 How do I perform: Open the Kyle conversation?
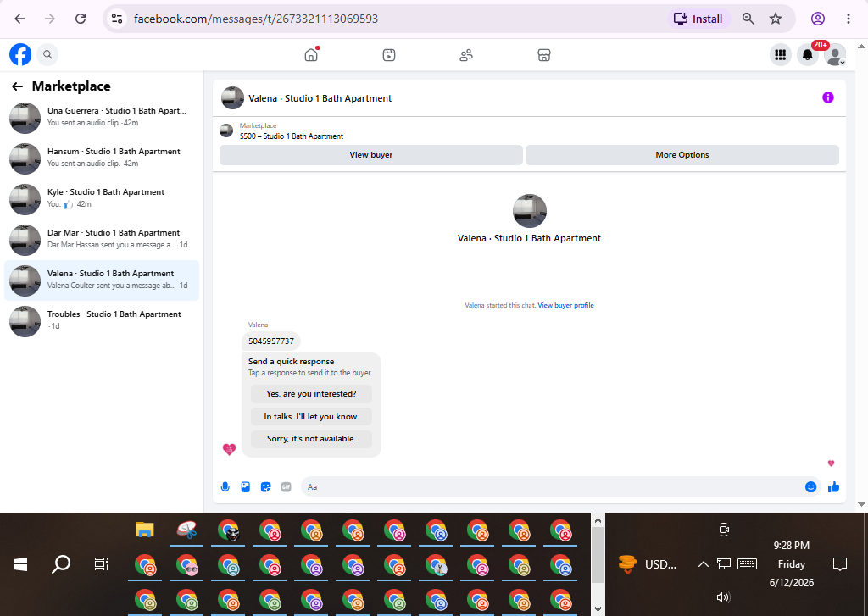tap(102, 199)
